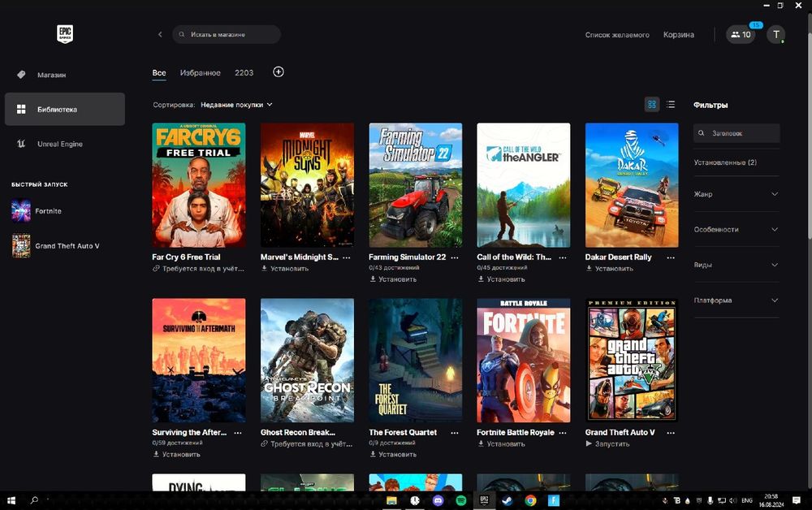This screenshot has height=510, width=812.
Task: Open Ghost Recon Breakpoint cover art
Action: pos(307,361)
